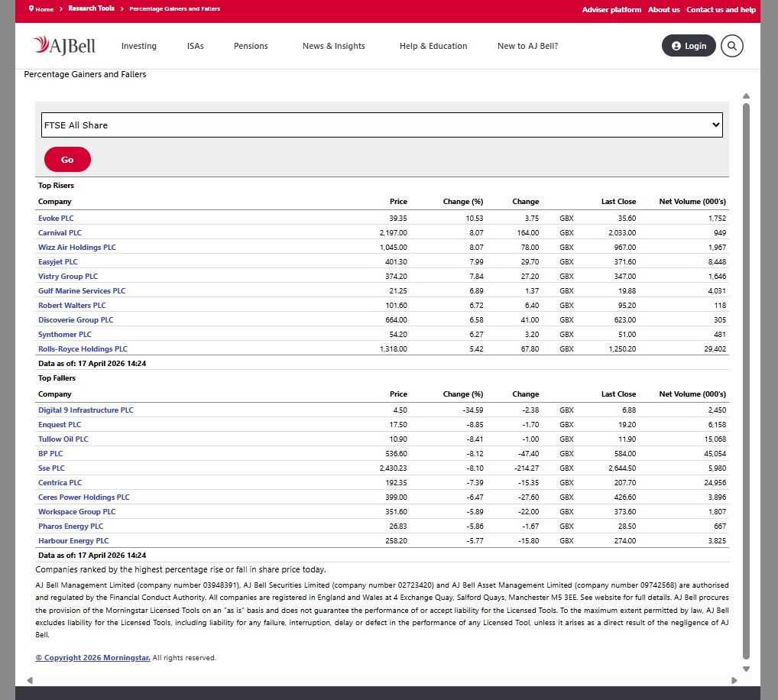Open the Sse PLC link
Viewport: 778px width, 700px height.
(51, 468)
